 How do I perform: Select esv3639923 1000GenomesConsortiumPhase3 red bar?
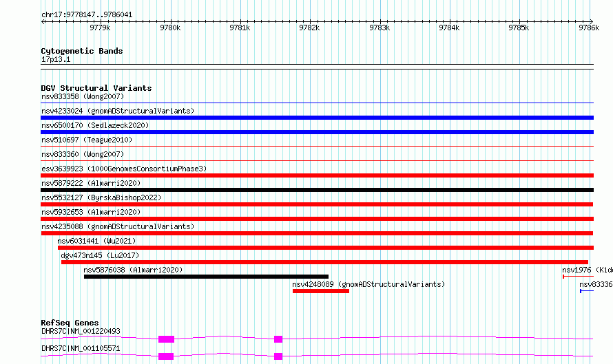(x=317, y=175)
